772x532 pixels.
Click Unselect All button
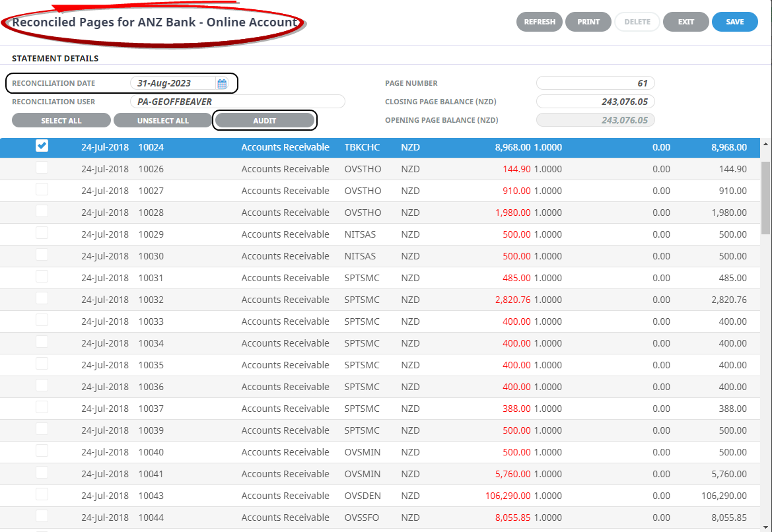(x=162, y=121)
